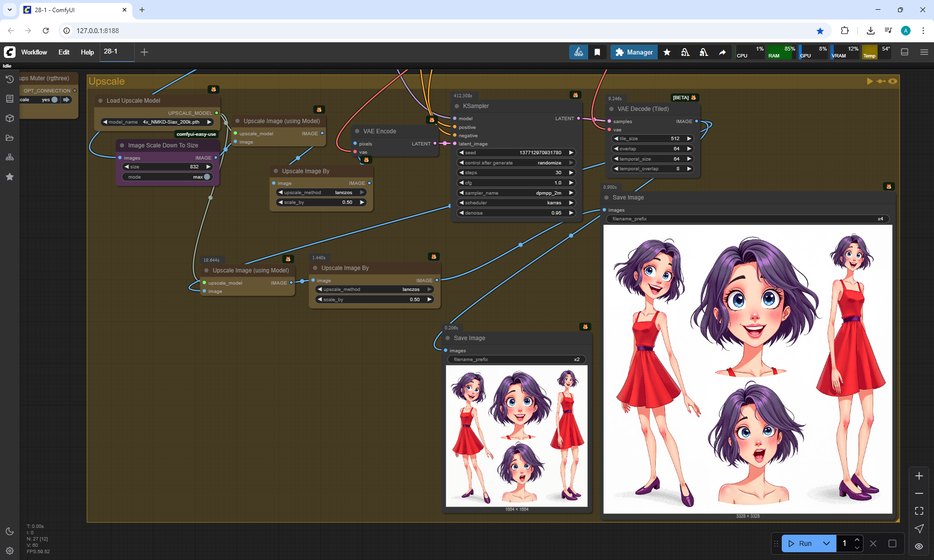Screen dimensions: 934x560
Task: Expand the Run button dropdown arrow
Action: coord(826,543)
